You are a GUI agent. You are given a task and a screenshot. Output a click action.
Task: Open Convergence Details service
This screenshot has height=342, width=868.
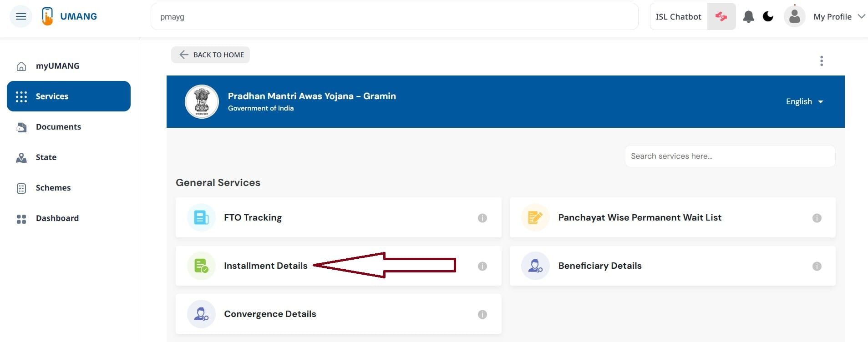[x=338, y=314]
